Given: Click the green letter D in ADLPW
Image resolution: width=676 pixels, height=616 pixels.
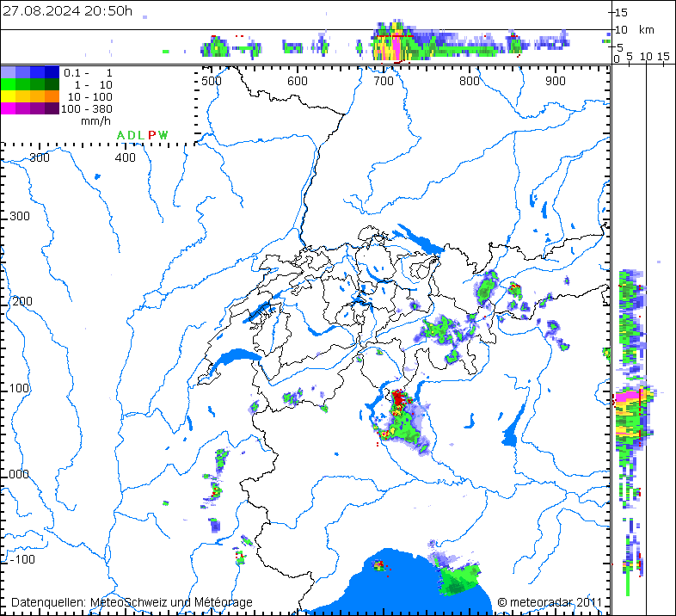Looking at the screenshot, I should (131, 135).
